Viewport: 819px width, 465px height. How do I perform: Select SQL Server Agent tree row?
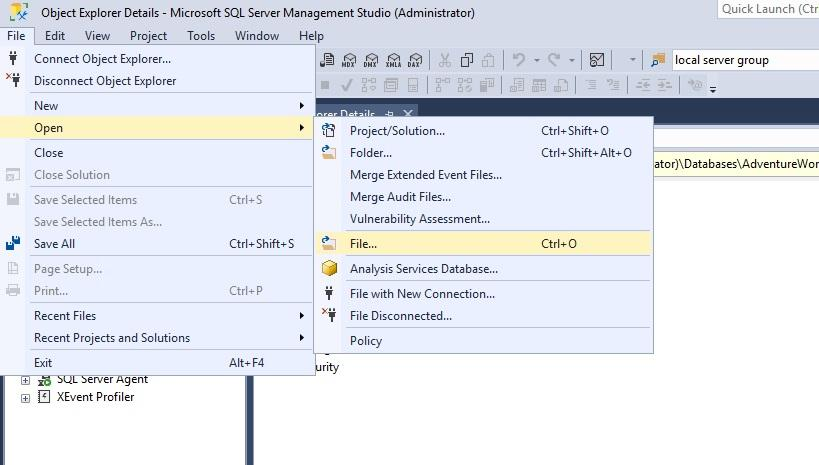tap(102, 380)
